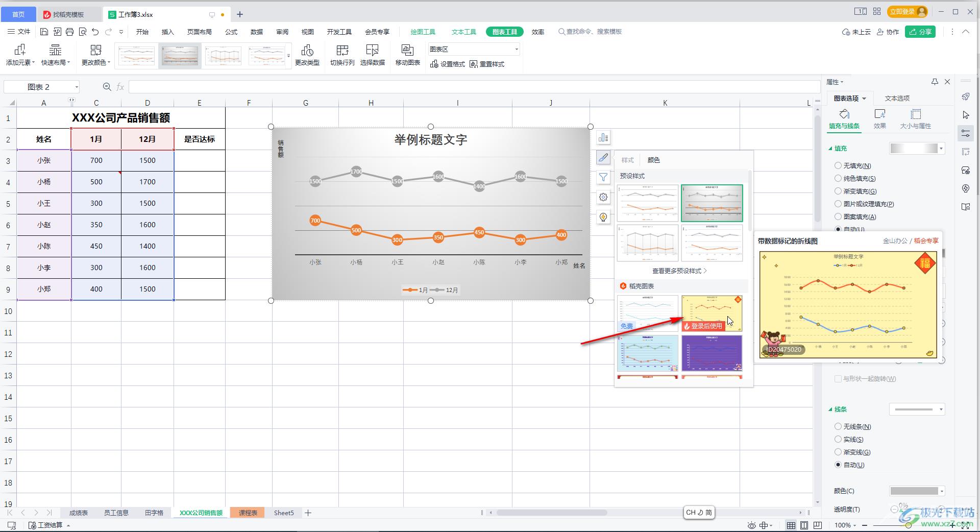980x532 pixels.
Task: Click the Save icon in quick toolbar
Action: pos(44,32)
